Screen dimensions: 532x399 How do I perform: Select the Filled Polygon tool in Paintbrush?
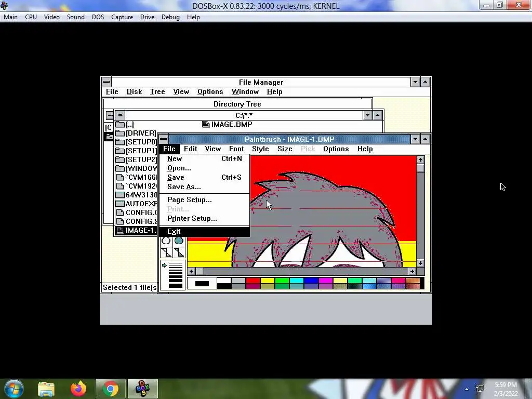tap(179, 252)
